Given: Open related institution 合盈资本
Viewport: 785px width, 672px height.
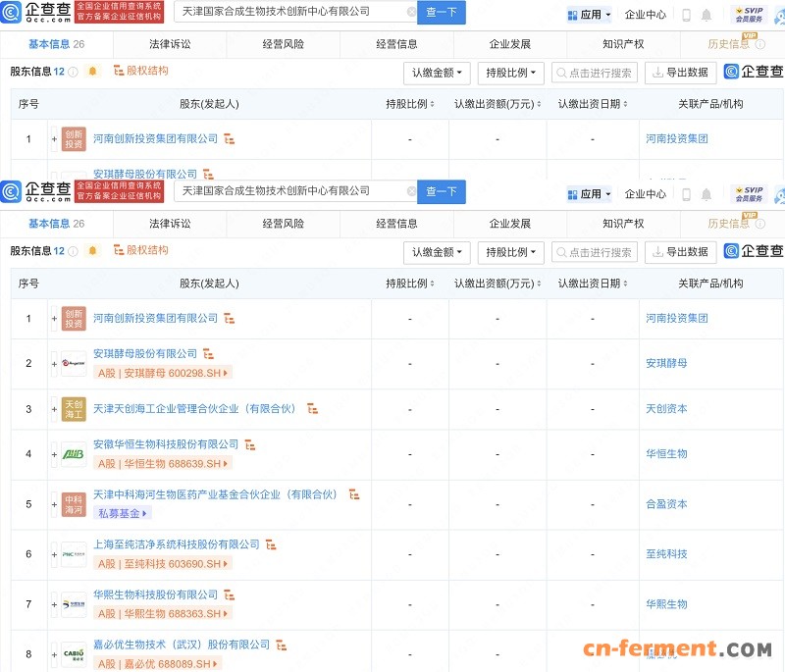Looking at the screenshot, I should tap(666, 504).
